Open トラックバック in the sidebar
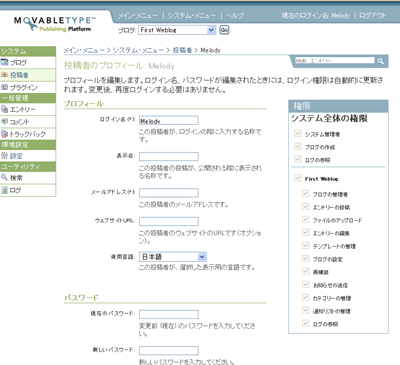The width and height of the screenshot is (400, 365). pyautogui.click(x=28, y=134)
